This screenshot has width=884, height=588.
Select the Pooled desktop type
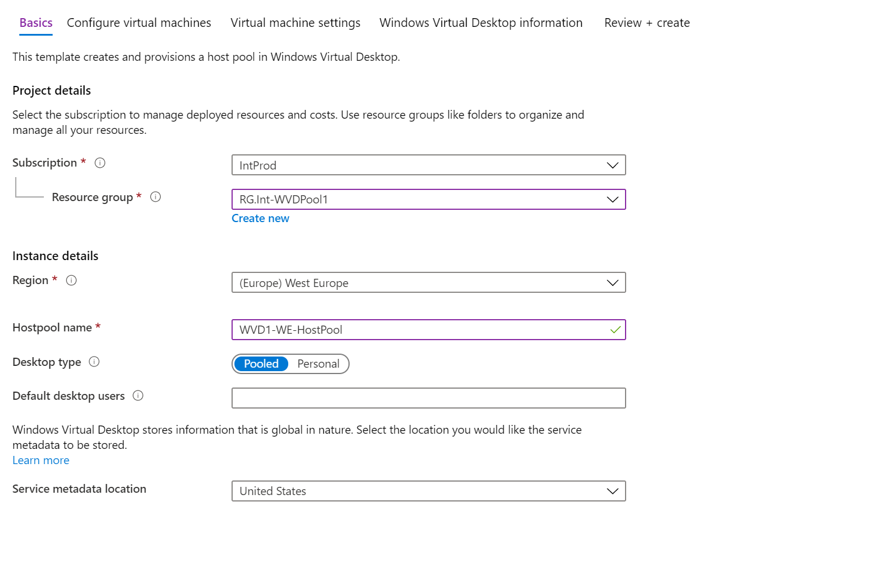click(x=261, y=364)
